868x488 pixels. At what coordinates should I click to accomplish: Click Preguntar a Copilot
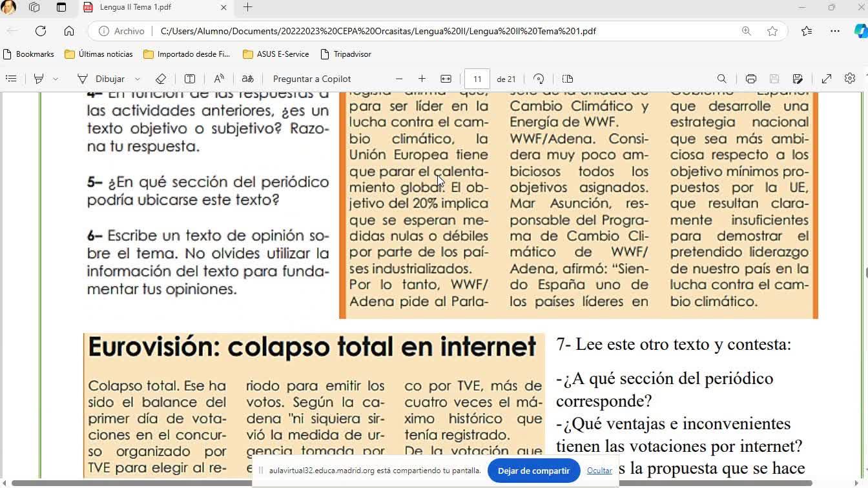point(312,79)
